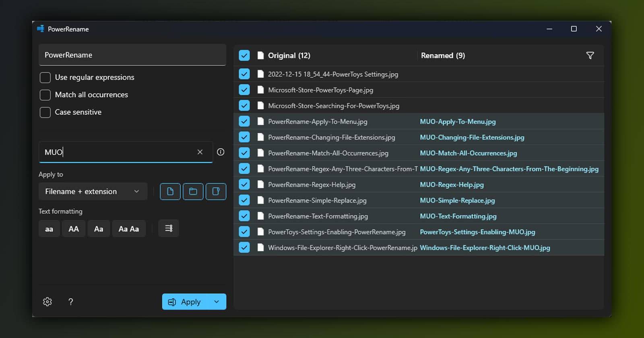
Task: Click the Original (12) column header
Action: coord(289,56)
